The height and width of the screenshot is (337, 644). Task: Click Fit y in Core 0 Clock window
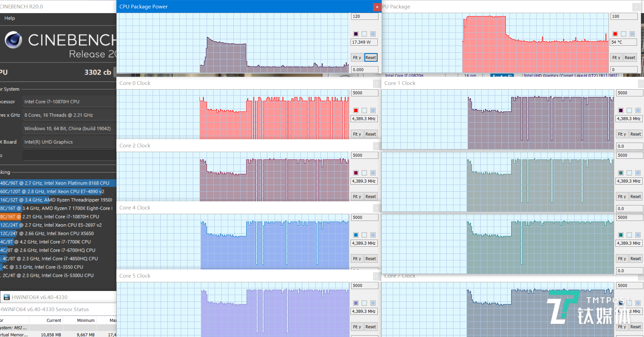click(x=357, y=134)
